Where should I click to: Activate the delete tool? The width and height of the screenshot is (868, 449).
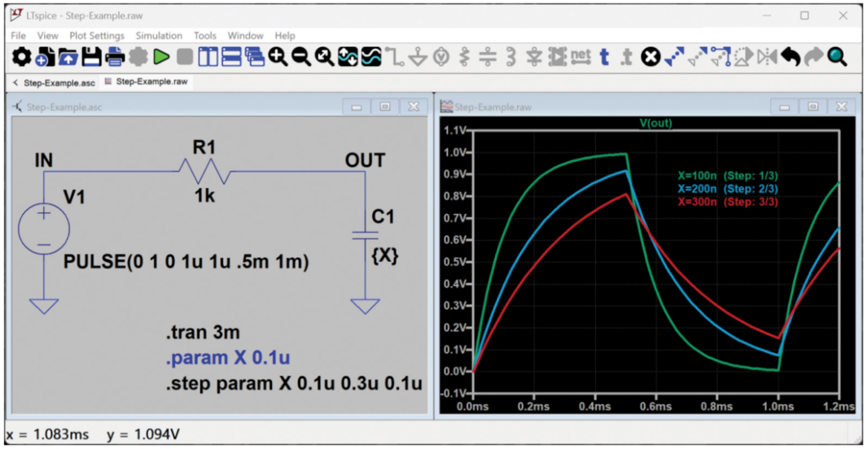pyautogui.click(x=651, y=56)
